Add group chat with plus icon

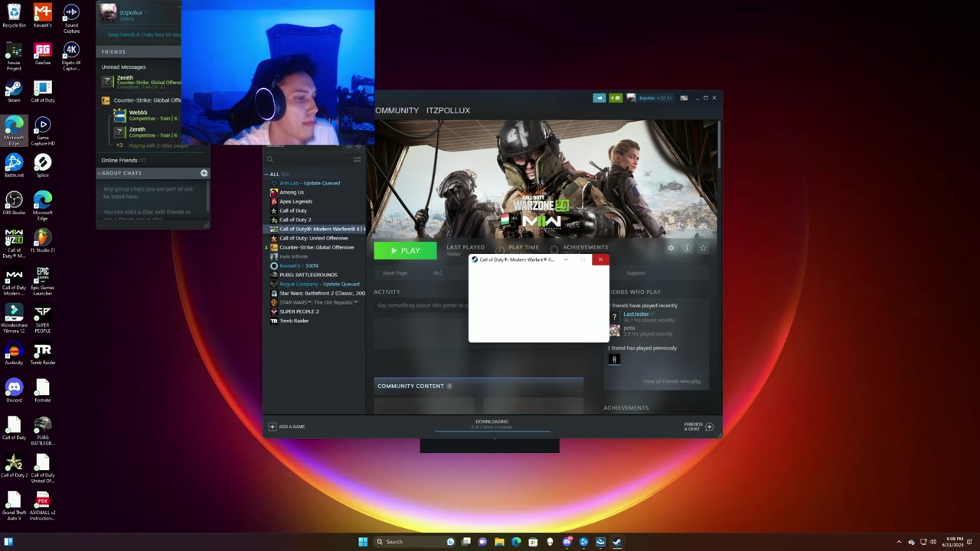[x=204, y=173]
